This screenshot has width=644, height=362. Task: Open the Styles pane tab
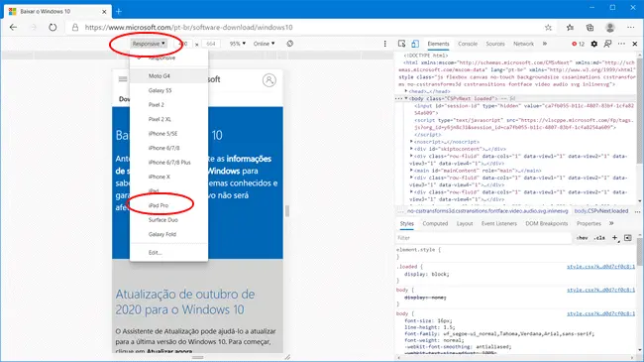pyautogui.click(x=406, y=224)
